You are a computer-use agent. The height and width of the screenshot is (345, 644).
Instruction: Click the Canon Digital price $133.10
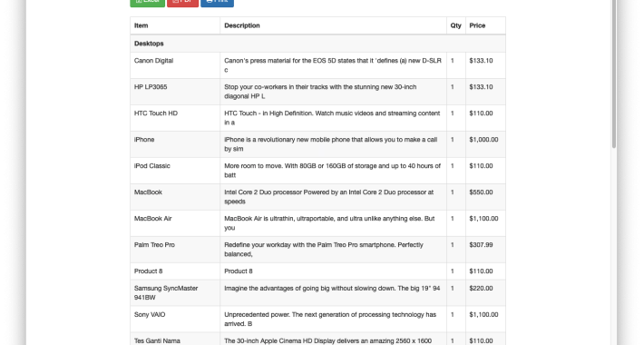[481, 61]
